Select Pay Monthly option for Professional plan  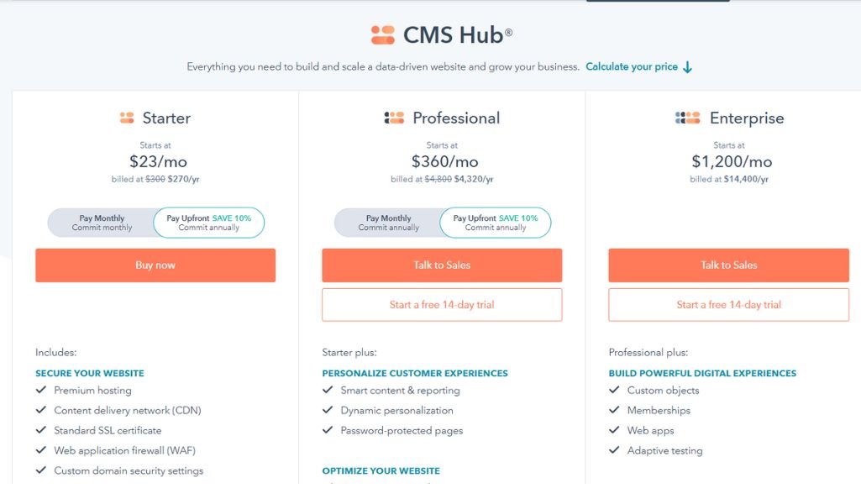tap(388, 223)
